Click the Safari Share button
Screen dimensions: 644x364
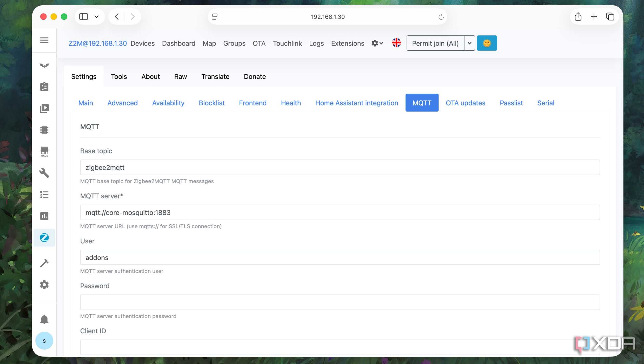click(x=578, y=17)
